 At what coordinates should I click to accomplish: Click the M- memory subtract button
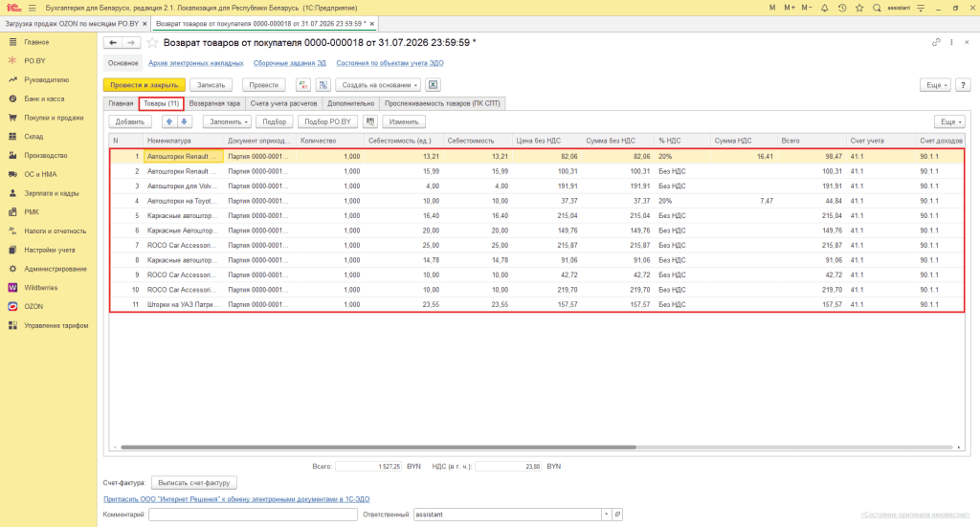tap(807, 8)
